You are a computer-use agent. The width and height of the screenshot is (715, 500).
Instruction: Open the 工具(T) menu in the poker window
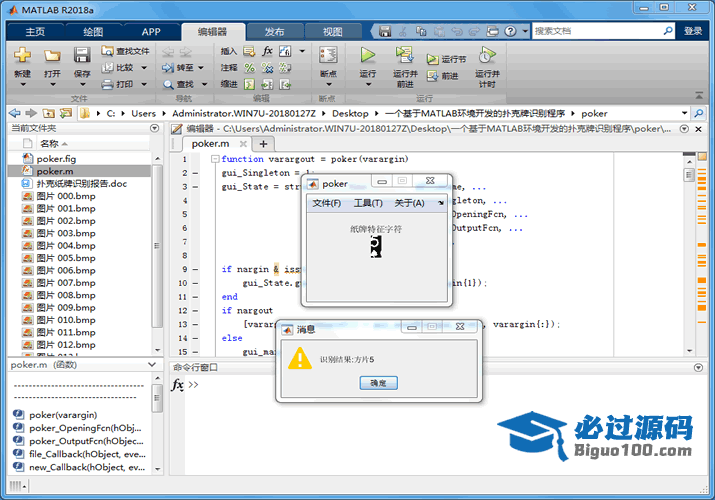pyautogui.click(x=368, y=203)
